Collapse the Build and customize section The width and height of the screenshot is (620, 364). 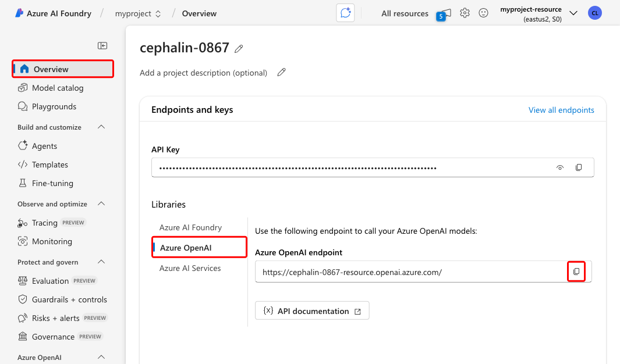(x=101, y=127)
